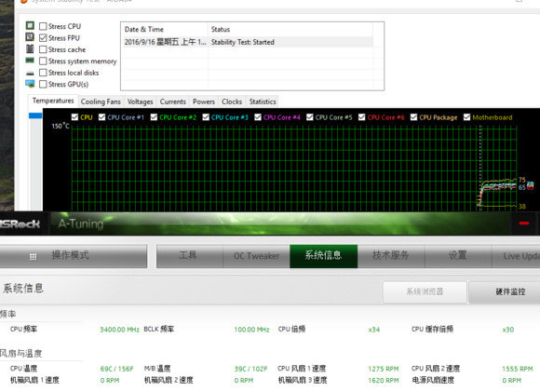Click the CPU chip icon beside Stress CPU

pyautogui.click(x=30, y=25)
